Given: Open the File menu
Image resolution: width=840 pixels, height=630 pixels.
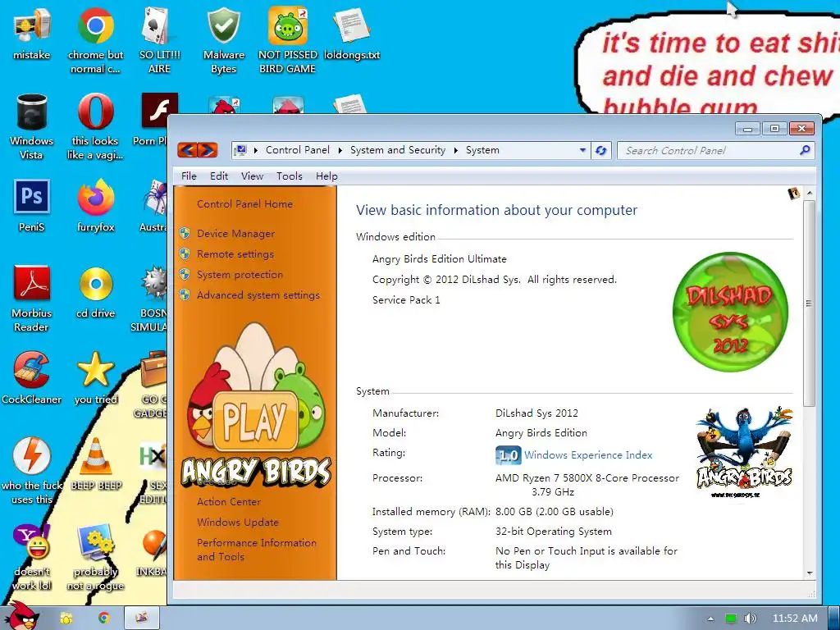Looking at the screenshot, I should (189, 176).
